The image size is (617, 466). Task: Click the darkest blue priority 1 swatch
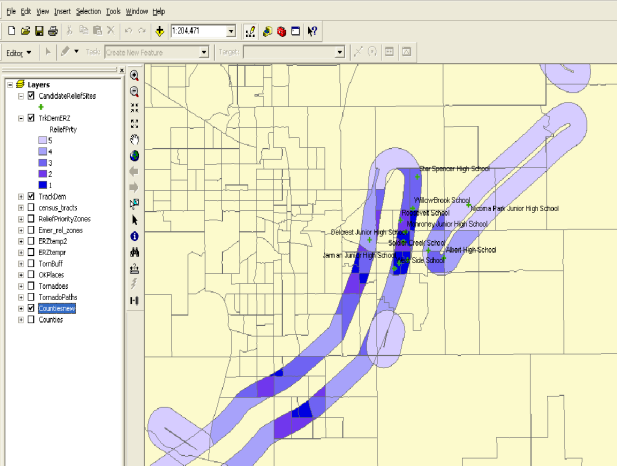[x=41, y=183]
